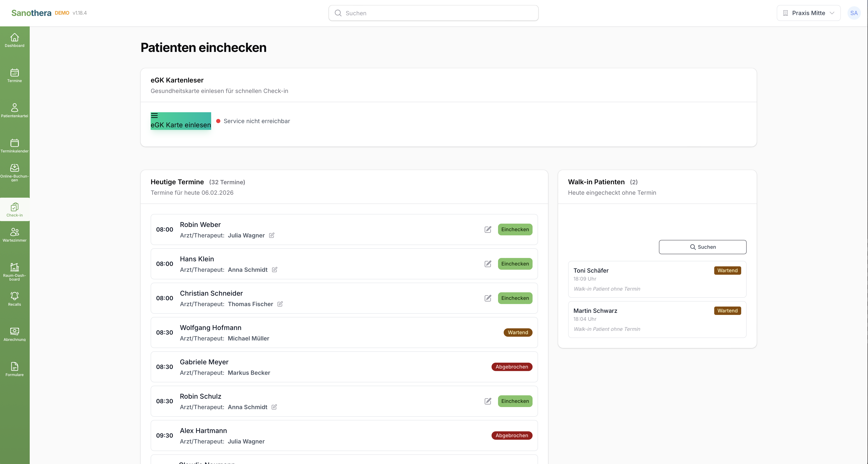The width and height of the screenshot is (868, 464).
Task: Focus the top Suchen search field
Action: coord(433,13)
